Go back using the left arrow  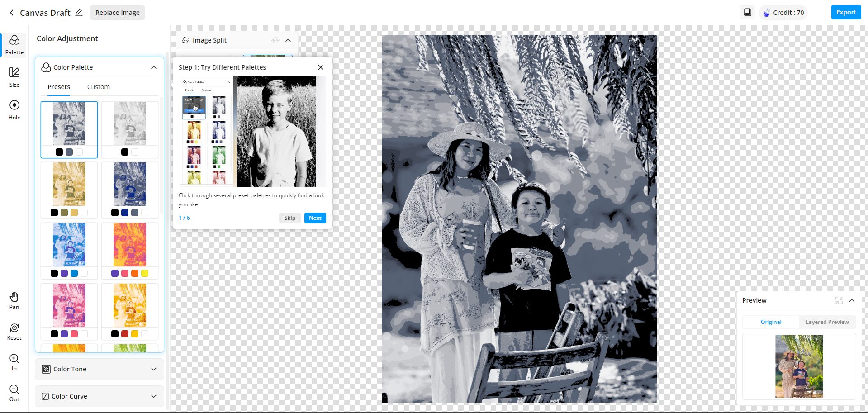(12, 13)
